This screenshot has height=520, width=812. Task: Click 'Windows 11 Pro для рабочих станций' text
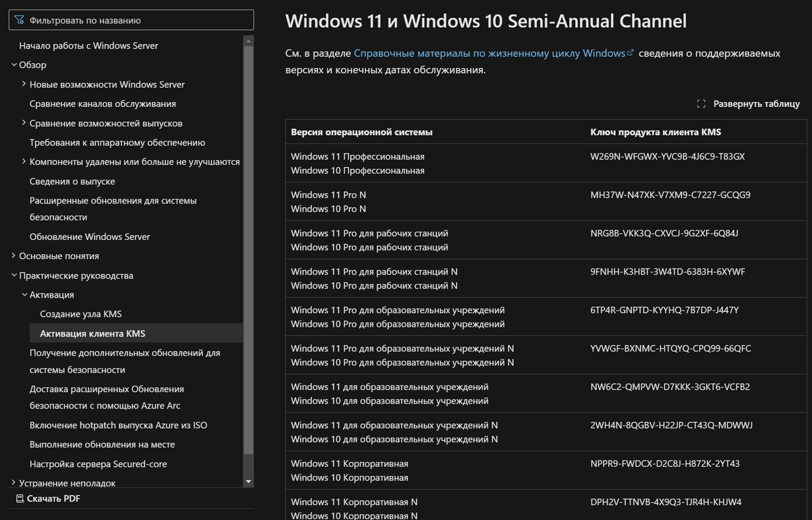tap(369, 233)
